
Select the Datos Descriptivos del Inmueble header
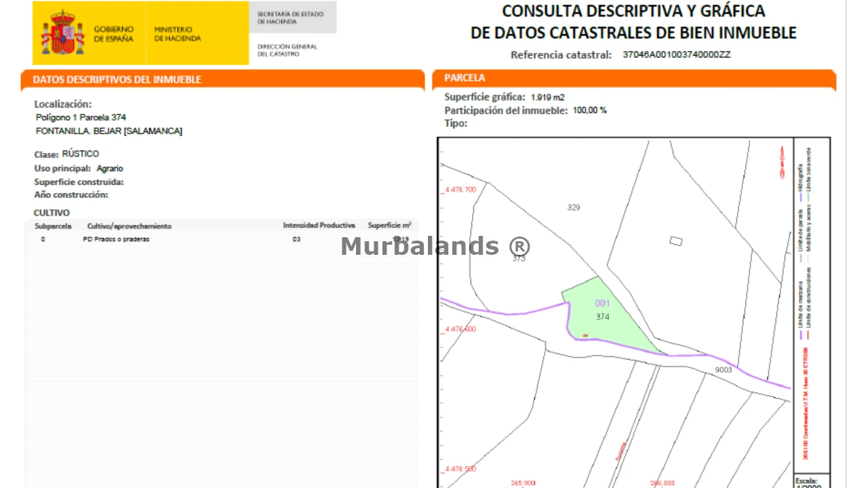click(117, 79)
